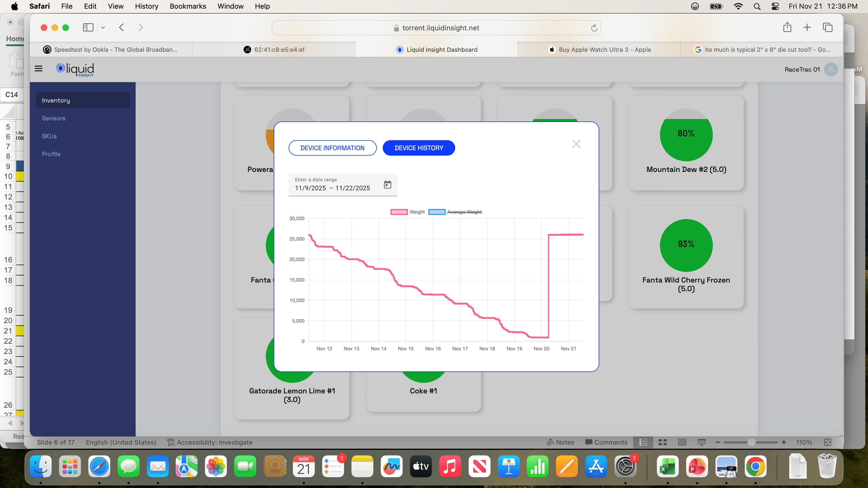This screenshot has width=868, height=488.
Task: Click the PowerPoint zoom slider handle
Action: click(751, 442)
